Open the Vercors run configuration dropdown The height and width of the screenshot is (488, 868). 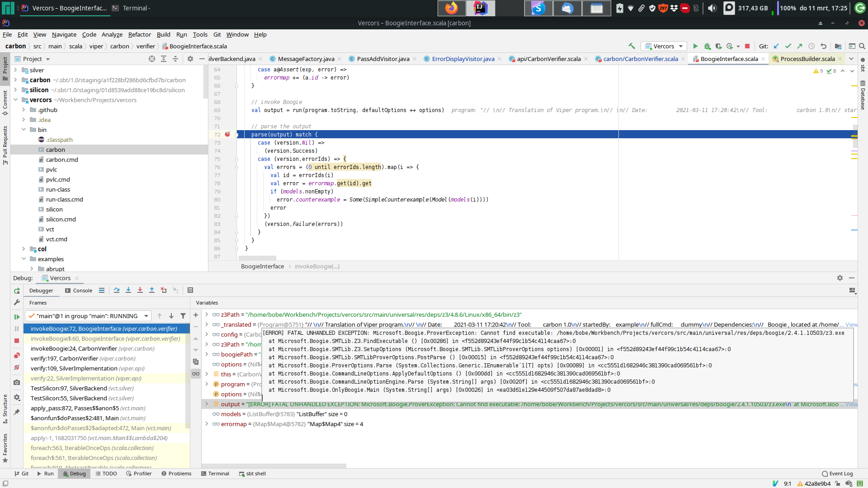click(x=663, y=46)
